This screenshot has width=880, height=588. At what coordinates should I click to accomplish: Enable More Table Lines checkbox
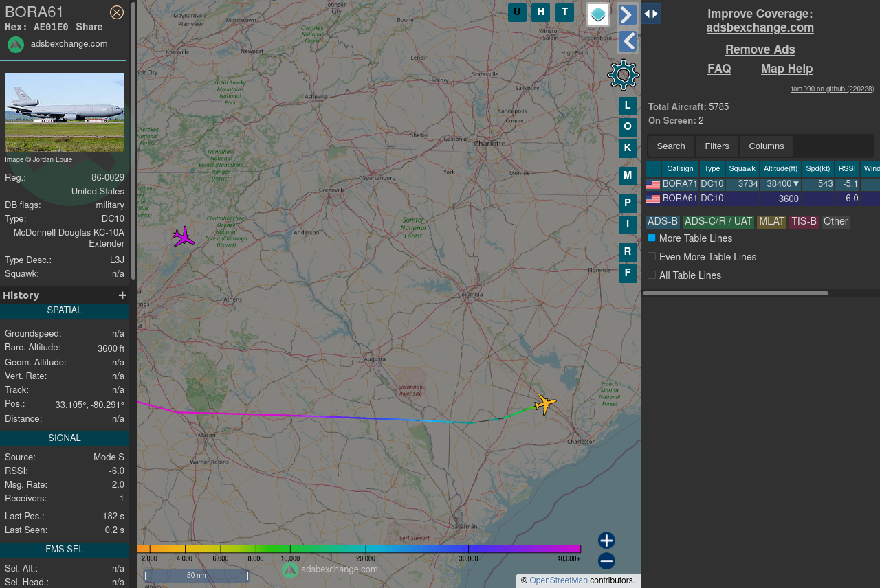pyautogui.click(x=652, y=238)
